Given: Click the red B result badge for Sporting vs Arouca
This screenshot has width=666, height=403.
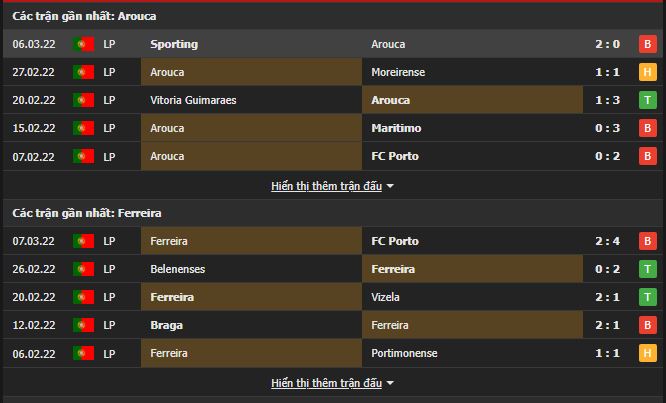Looking at the screenshot, I should [647, 44].
